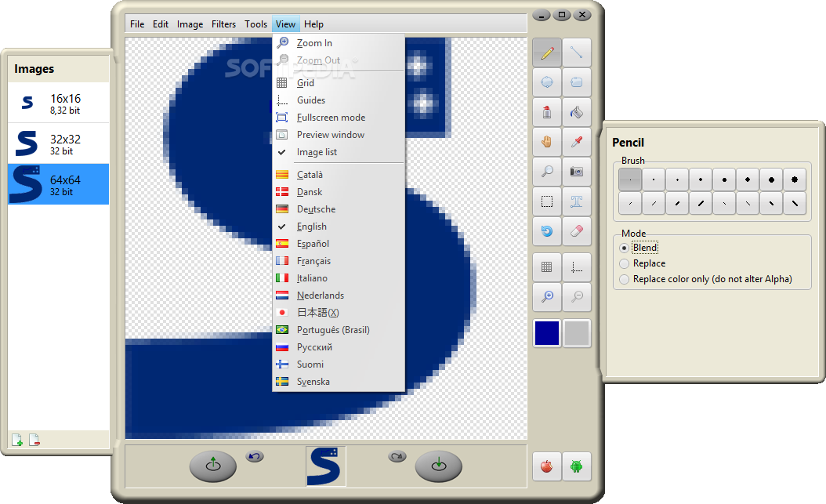This screenshot has height=504, width=826.
Task: Switch language to Dansk
Action: pyautogui.click(x=339, y=192)
